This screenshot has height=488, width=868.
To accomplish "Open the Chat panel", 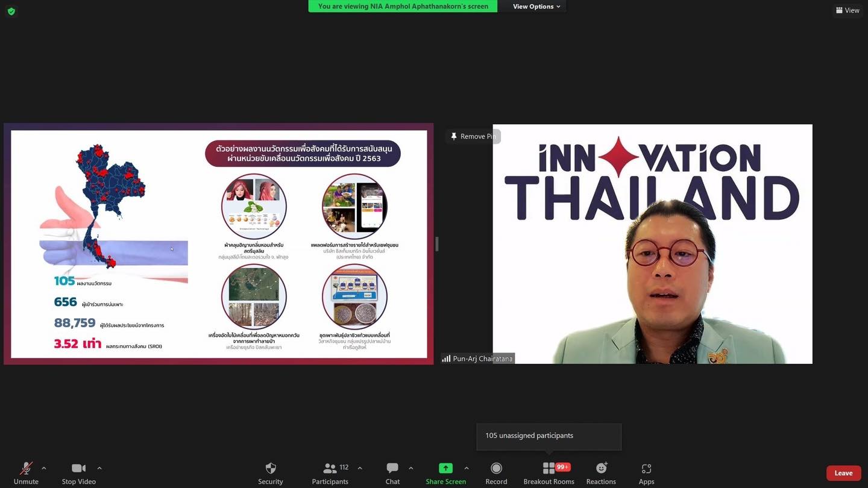I will pyautogui.click(x=392, y=473).
